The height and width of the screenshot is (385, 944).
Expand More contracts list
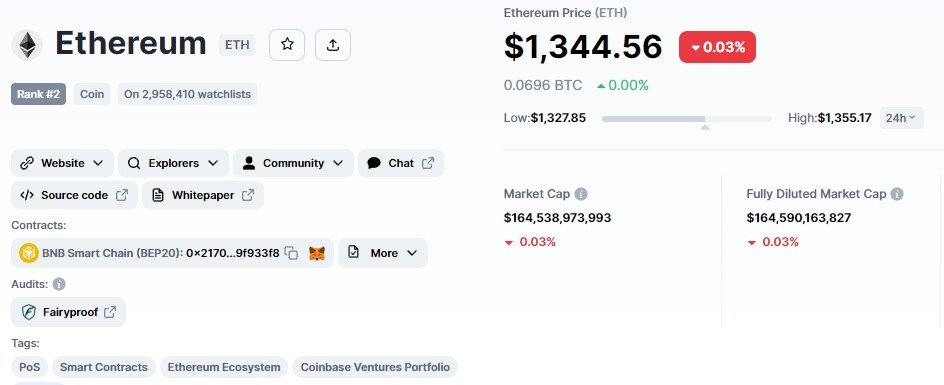tap(383, 253)
